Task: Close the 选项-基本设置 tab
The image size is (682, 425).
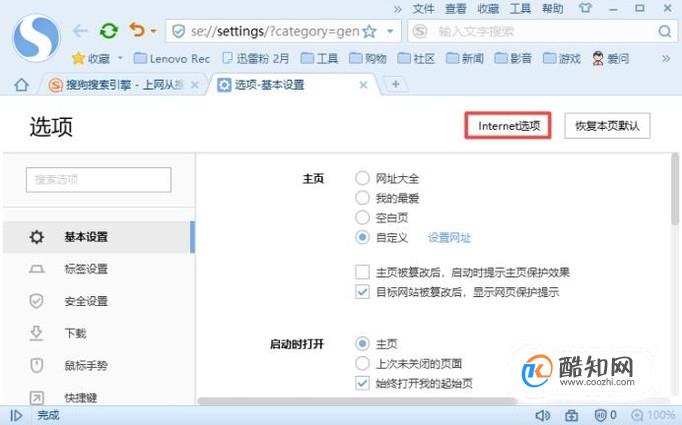Action: [x=363, y=85]
